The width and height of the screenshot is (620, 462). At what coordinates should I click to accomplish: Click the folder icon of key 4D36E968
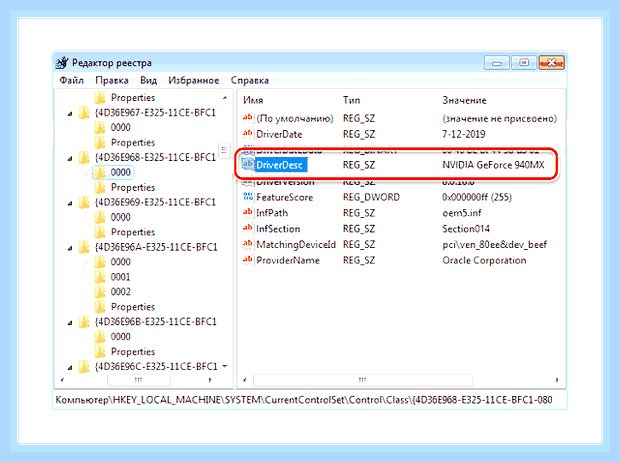tap(84, 157)
